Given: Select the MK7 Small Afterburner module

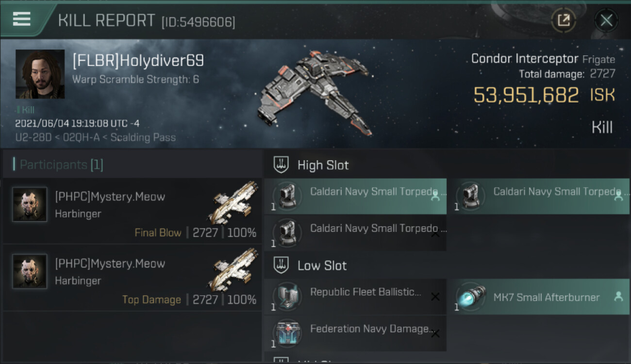Looking at the screenshot, I should point(539,297).
